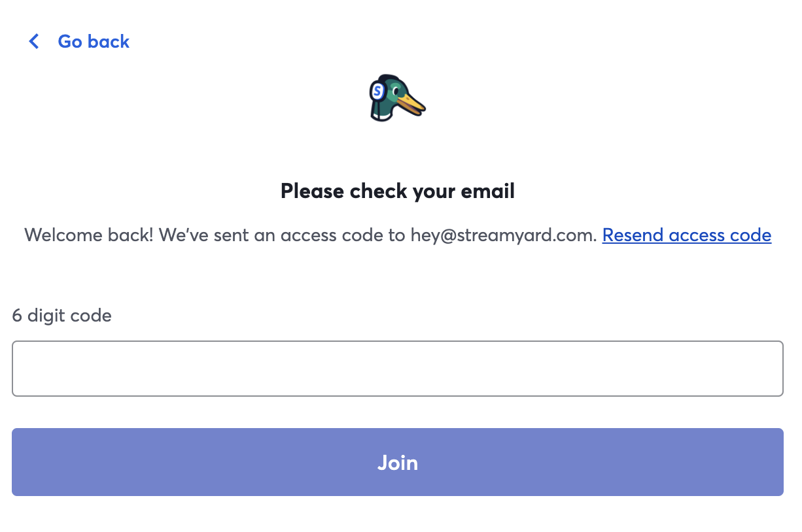802x532 pixels.
Task: Click the "6 digit code" label
Action: 62,316
